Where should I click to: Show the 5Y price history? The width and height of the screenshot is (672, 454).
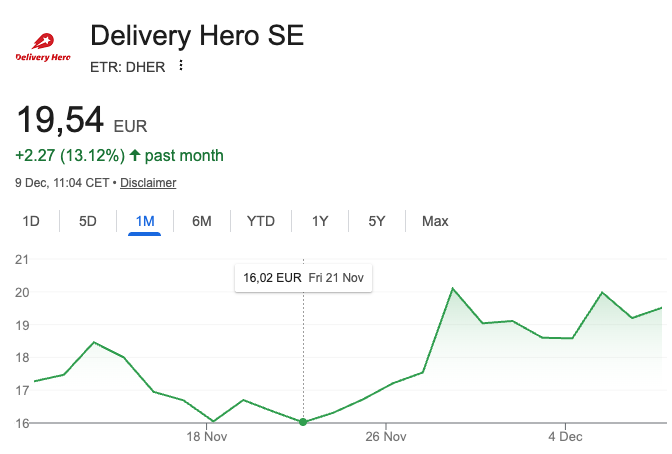click(377, 221)
